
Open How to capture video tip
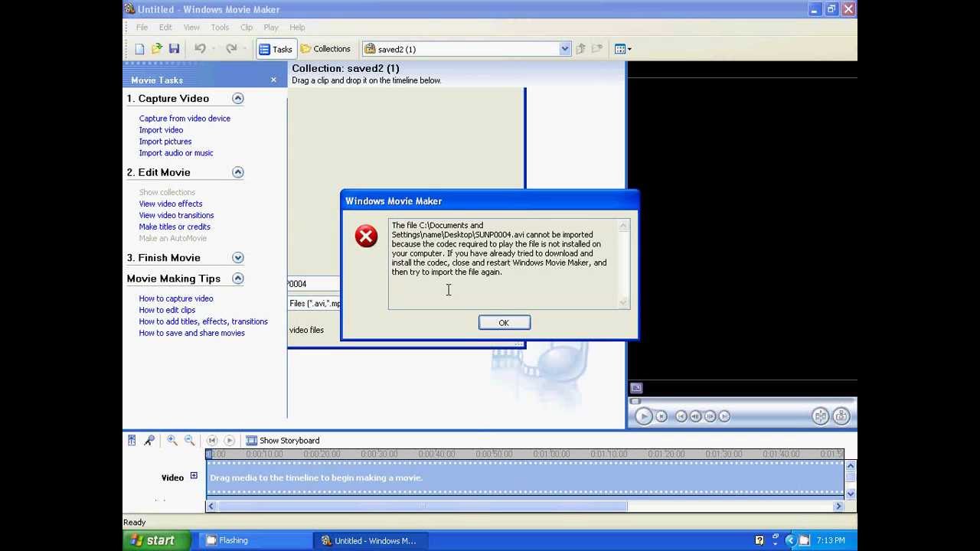click(x=176, y=298)
